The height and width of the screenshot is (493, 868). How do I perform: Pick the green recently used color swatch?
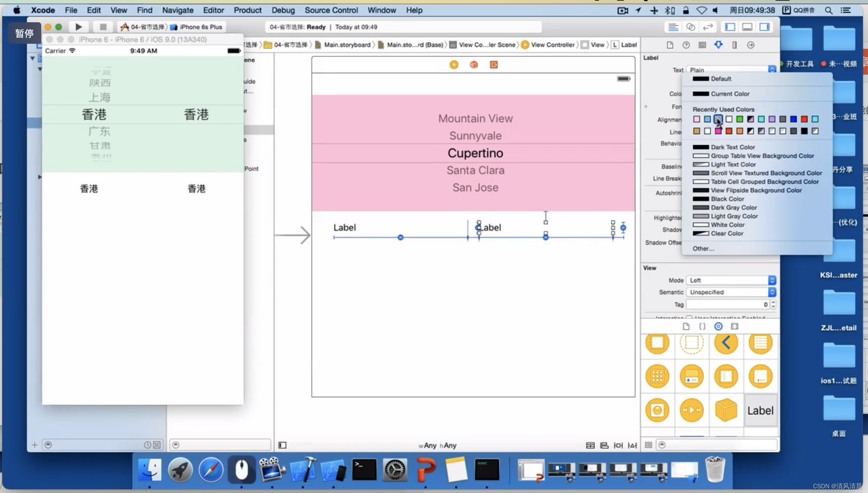point(740,119)
